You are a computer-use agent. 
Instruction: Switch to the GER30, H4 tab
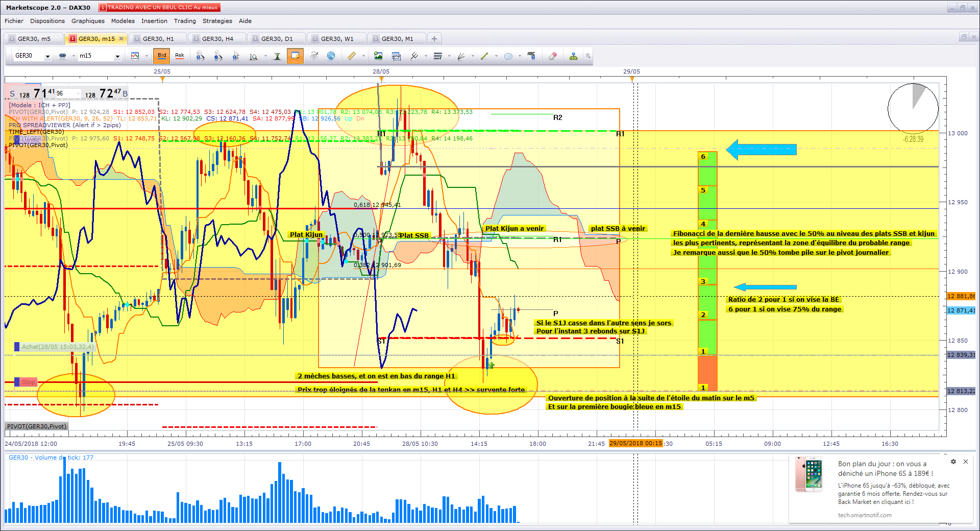point(217,39)
